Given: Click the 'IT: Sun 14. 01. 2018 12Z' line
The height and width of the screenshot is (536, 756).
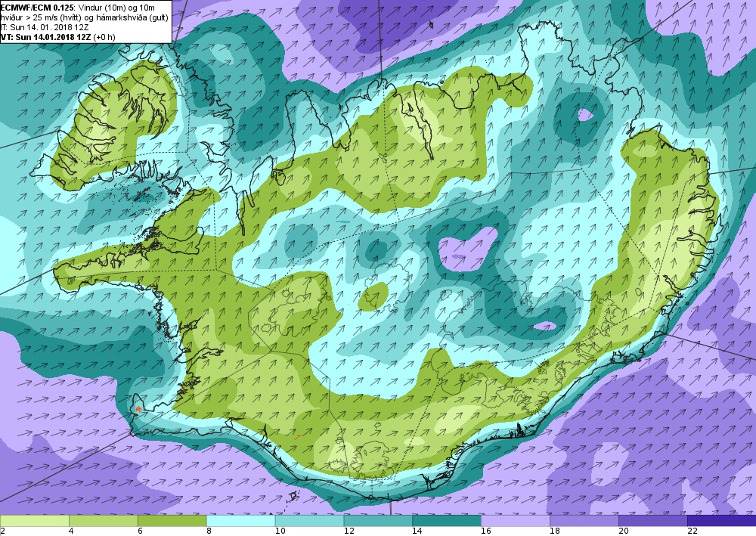Looking at the screenshot, I should 45,27.
